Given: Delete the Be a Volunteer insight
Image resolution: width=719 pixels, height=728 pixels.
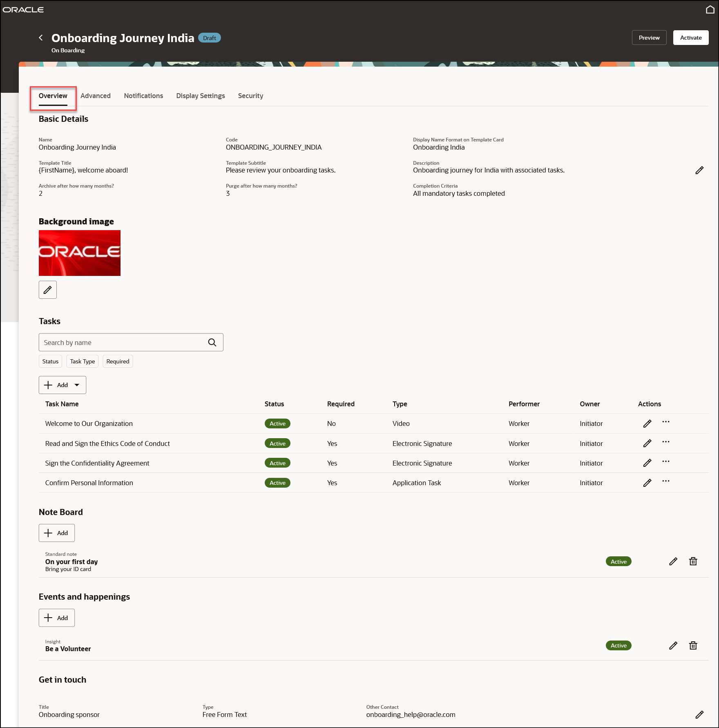Looking at the screenshot, I should tap(693, 645).
